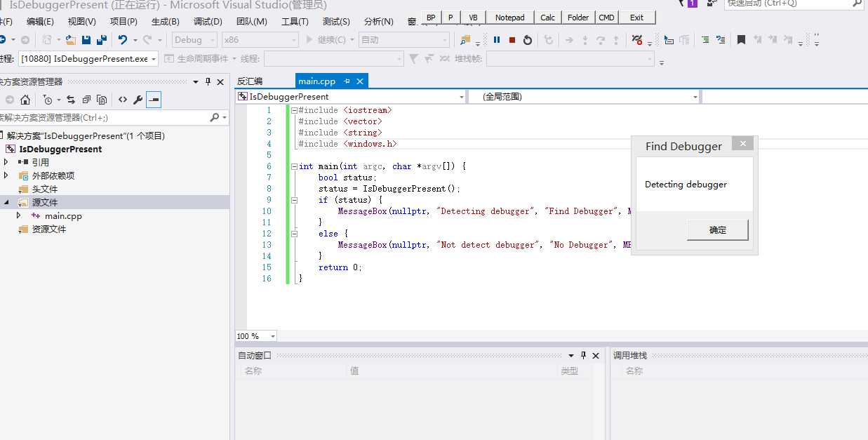Select the IsDebuggerPresent project node
Screen dimensions: 868x440
click(x=60, y=149)
